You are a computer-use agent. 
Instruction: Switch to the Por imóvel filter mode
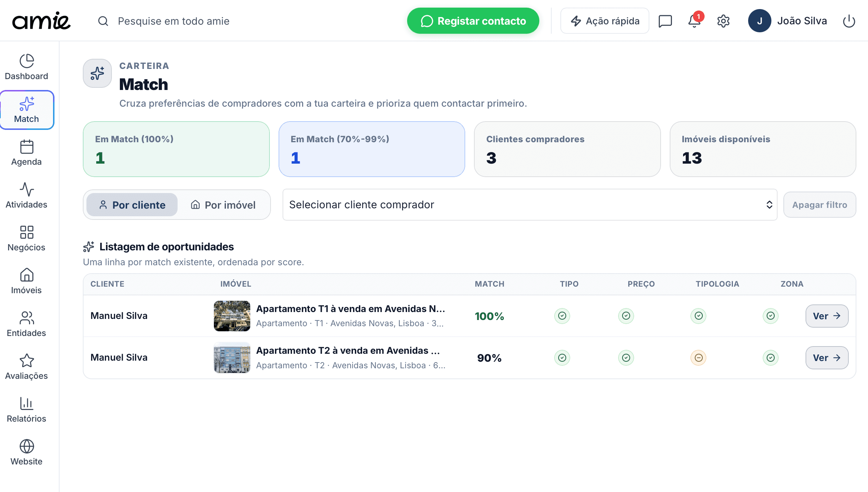pyautogui.click(x=223, y=205)
